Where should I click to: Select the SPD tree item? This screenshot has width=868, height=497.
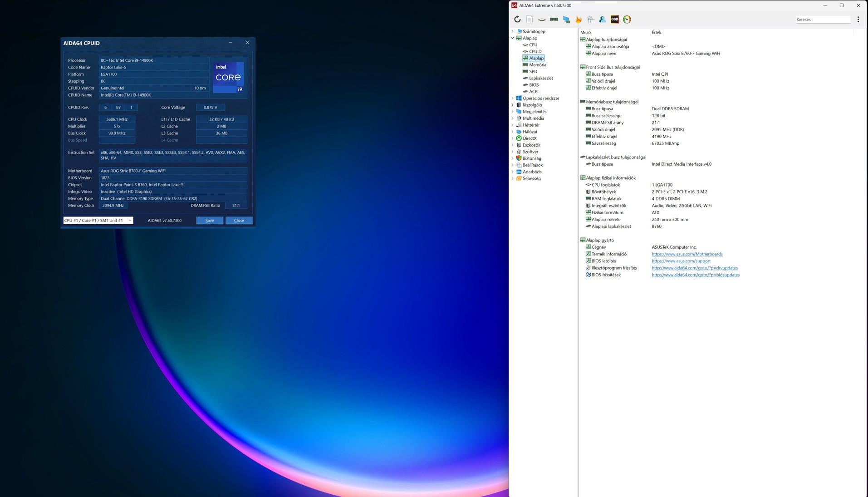click(x=533, y=72)
